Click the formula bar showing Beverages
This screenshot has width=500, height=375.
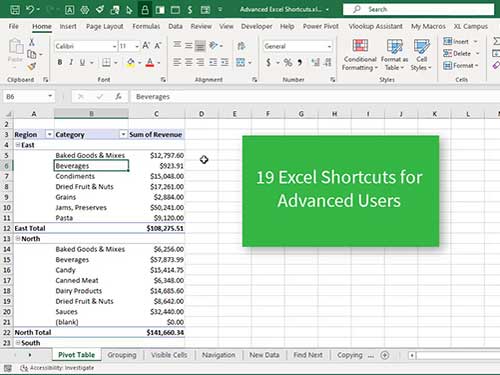[x=315, y=97]
